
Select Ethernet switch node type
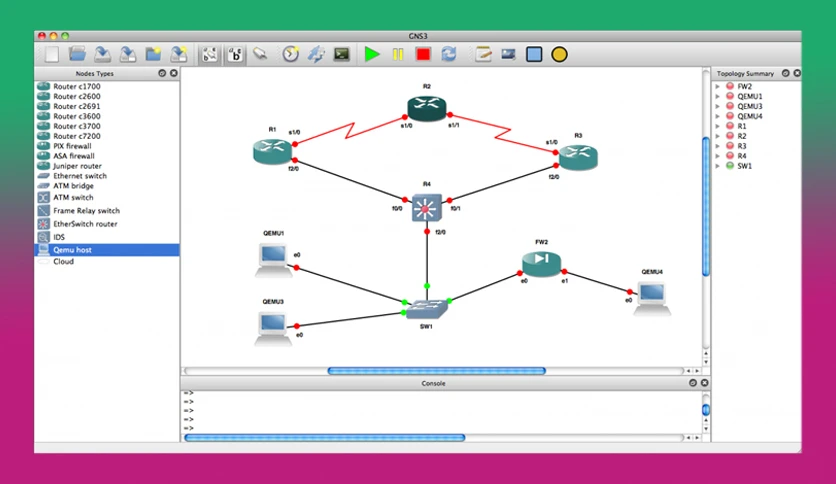tap(107, 176)
